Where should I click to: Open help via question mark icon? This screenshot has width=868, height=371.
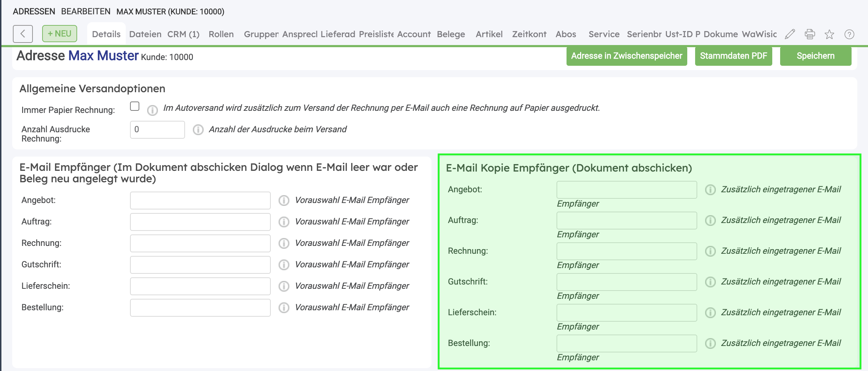(x=849, y=34)
